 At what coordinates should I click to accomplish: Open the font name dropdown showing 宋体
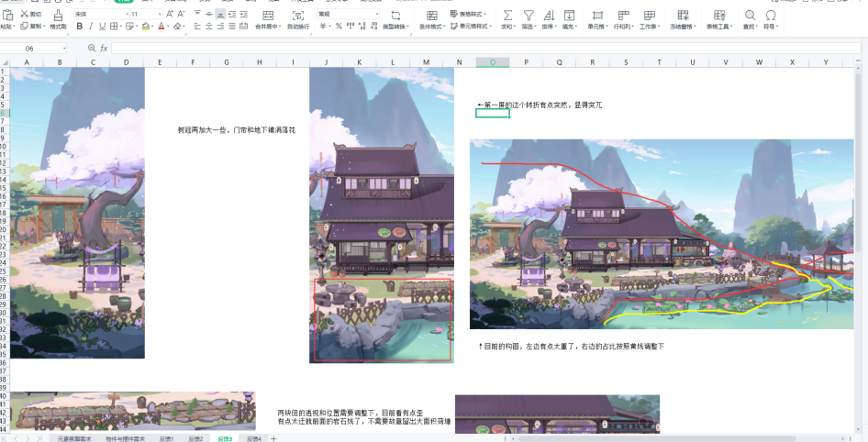101,14
